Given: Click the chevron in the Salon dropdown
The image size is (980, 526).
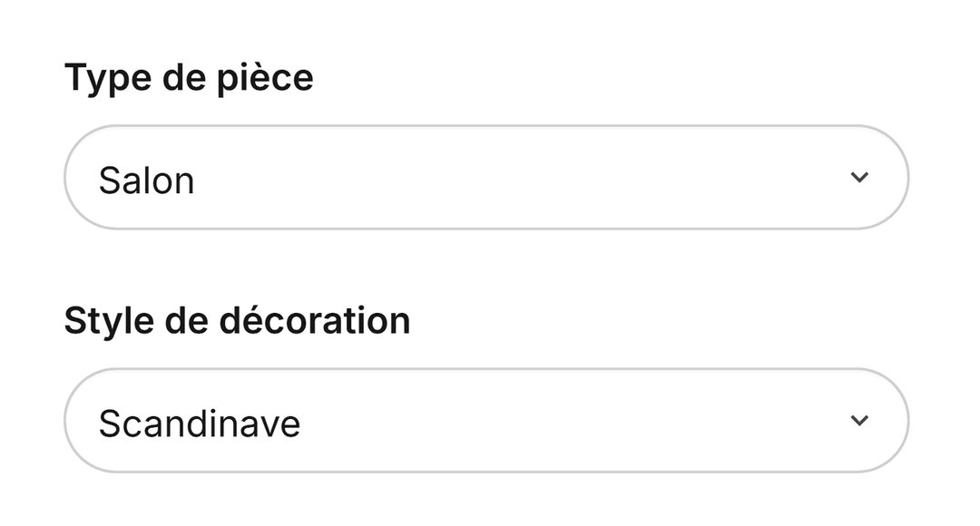Looking at the screenshot, I should click(x=858, y=178).
